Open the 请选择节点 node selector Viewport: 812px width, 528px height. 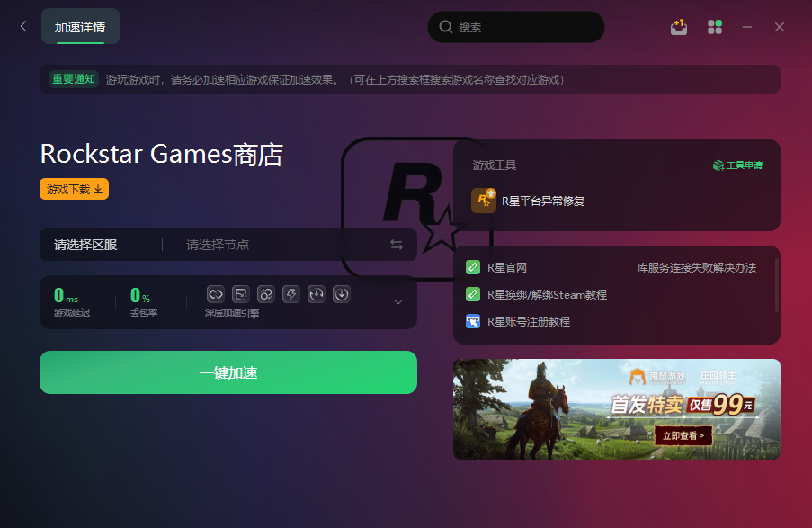pos(218,245)
